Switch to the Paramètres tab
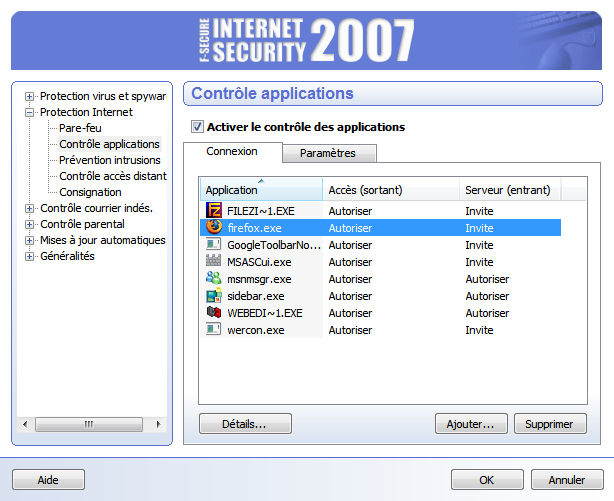 coord(328,153)
